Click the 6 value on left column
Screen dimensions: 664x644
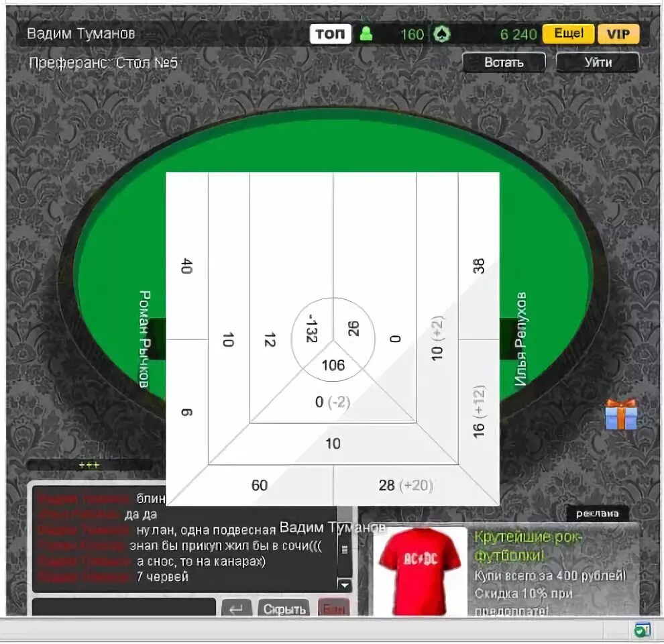(186, 413)
